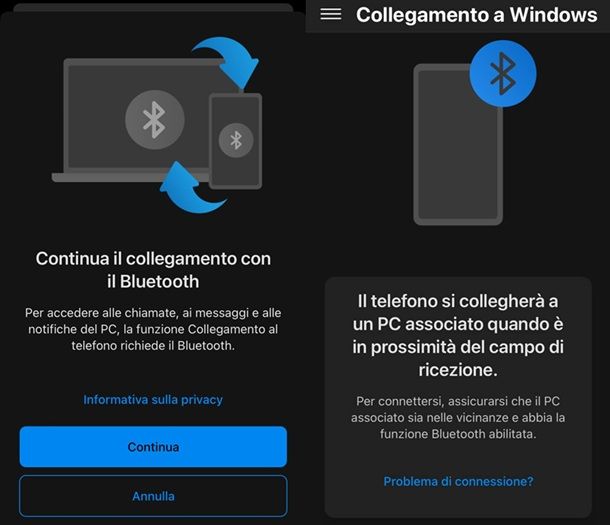The image size is (610, 525).
Task: Click the Collegamento a Windows title
Action: [x=477, y=15]
